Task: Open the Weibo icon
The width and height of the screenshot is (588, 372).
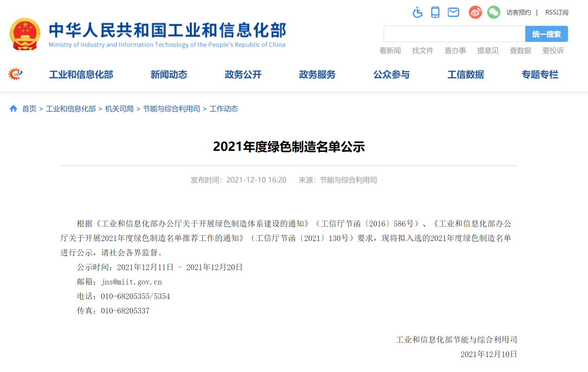Action: click(475, 13)
